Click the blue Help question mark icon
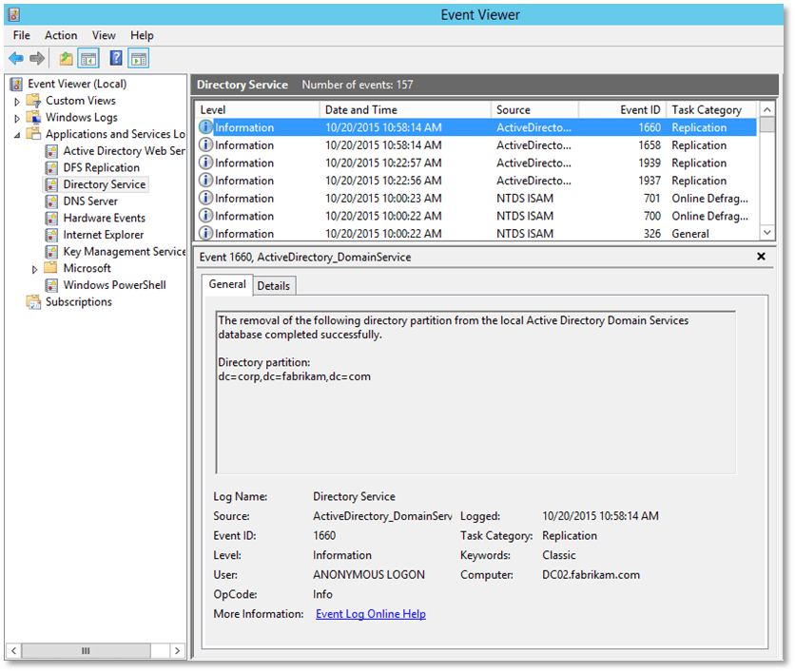Screen dimensions: 795x672 pos(115,59)
